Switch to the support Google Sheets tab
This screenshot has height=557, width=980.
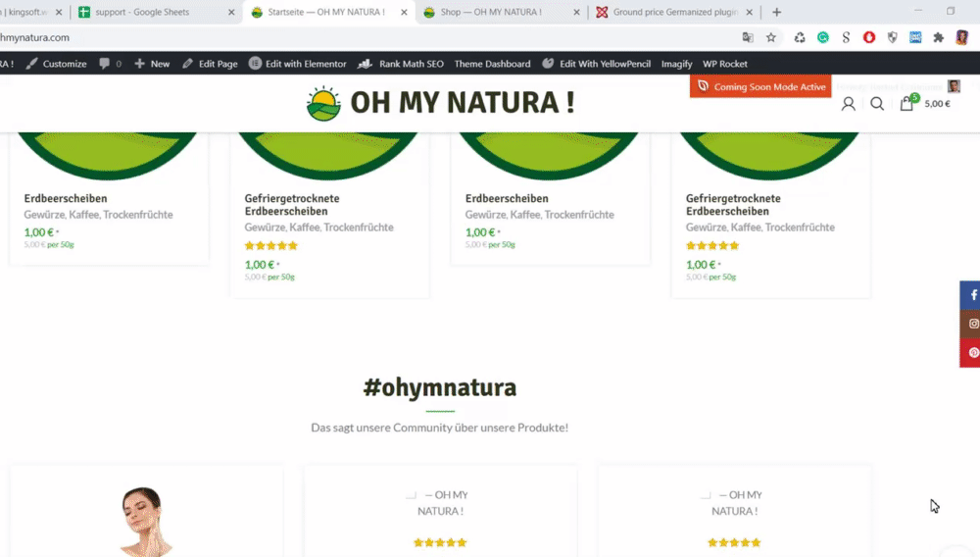pyautogui.click(x=142, y=12)
